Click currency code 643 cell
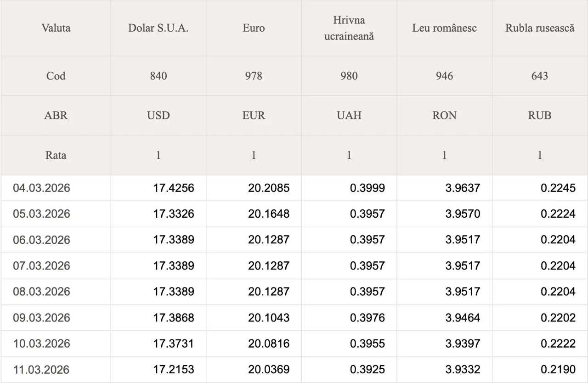The image size is (588, 383). click(540, 76)
